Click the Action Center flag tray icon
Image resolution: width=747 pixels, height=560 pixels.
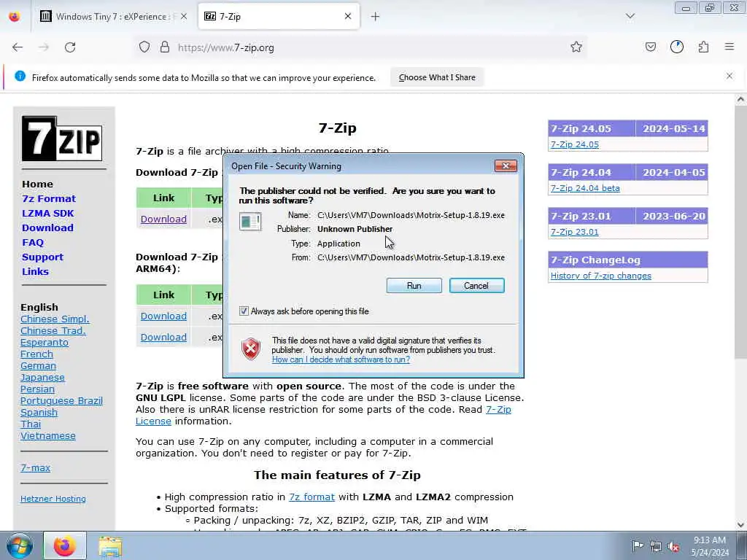coord(638,545)
